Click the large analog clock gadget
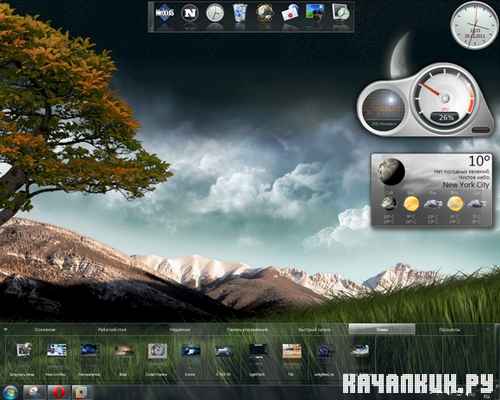This screenshot has height=400, width=500. click(x=474, y=25)
